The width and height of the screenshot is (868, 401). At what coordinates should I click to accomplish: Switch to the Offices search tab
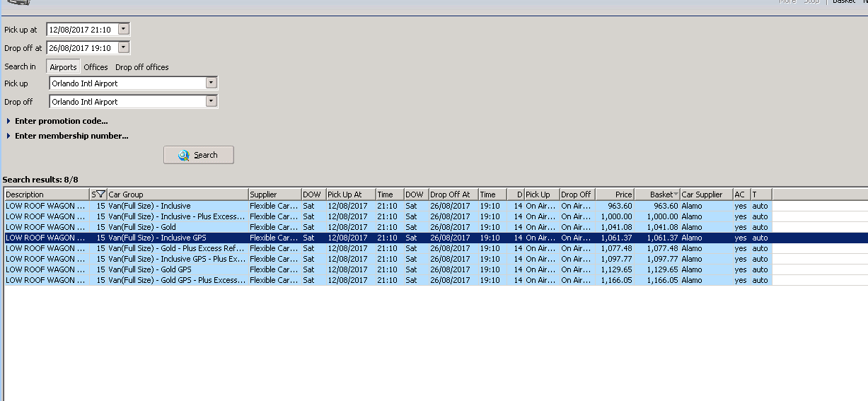(96, 67)
